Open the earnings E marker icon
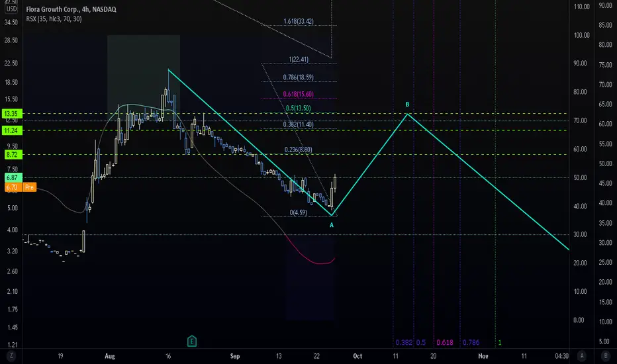The width and height of the screenshot is (617, 364). pos(191,341)
